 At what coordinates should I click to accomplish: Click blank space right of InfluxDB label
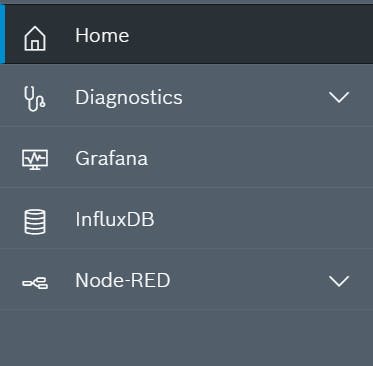pos(263,219)
